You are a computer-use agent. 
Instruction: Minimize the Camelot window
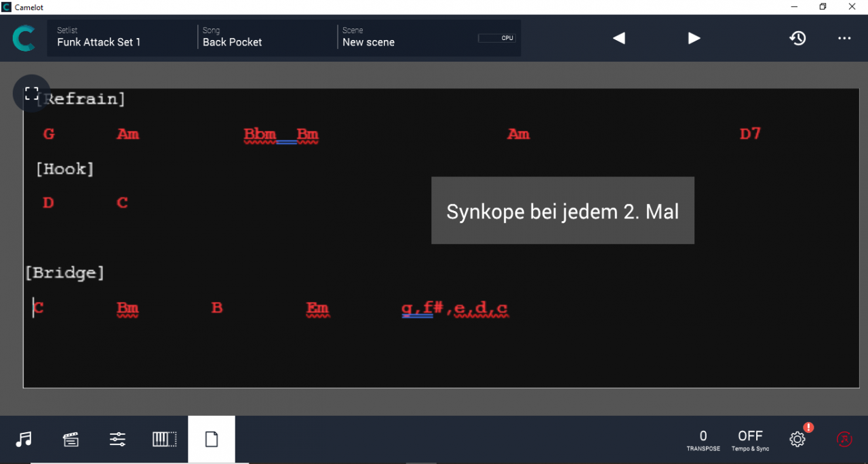[x=793, y=6]
